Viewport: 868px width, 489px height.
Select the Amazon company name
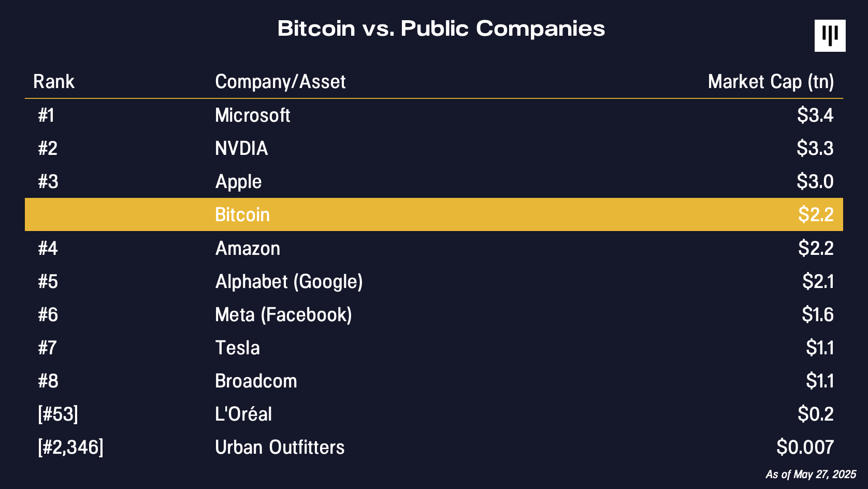tap(248, 249)
